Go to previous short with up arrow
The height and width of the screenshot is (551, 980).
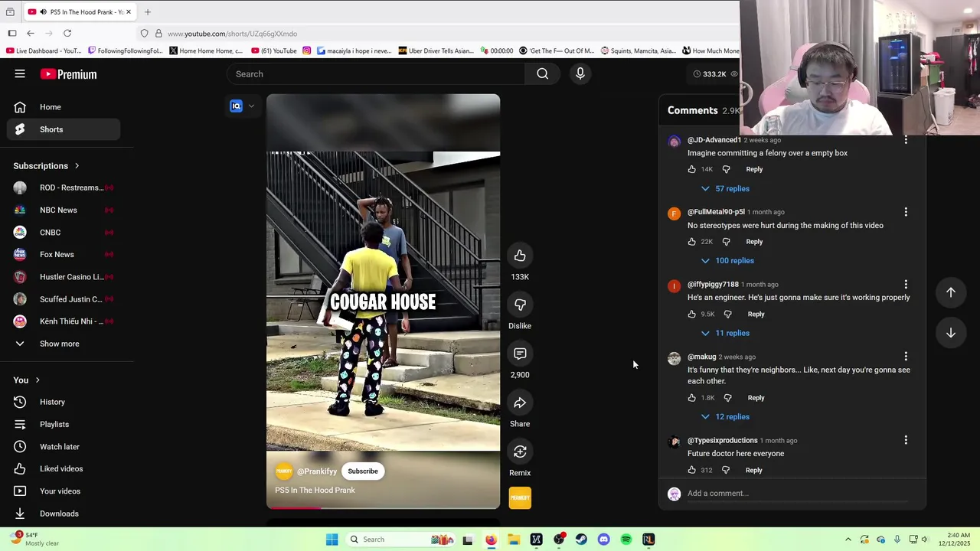coord(950,292)
